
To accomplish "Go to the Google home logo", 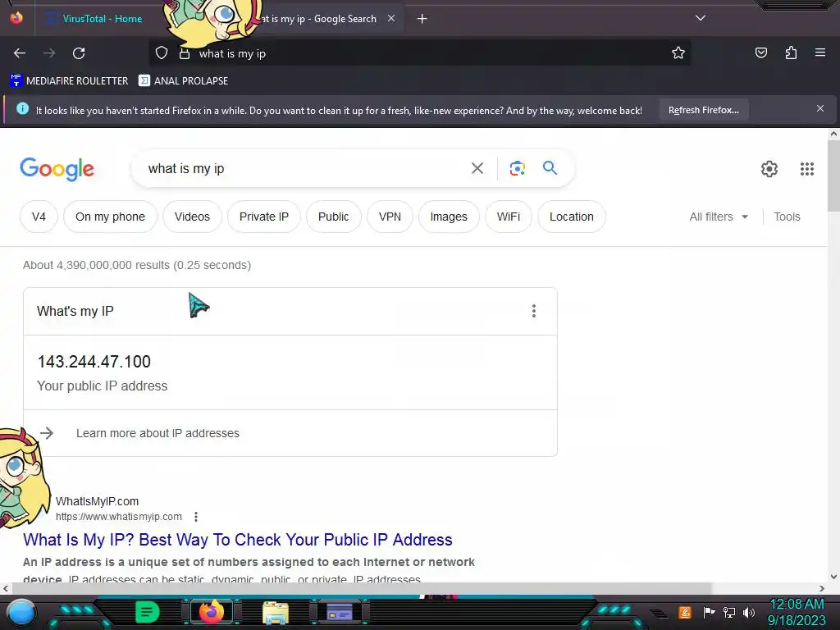I will 57,169.
